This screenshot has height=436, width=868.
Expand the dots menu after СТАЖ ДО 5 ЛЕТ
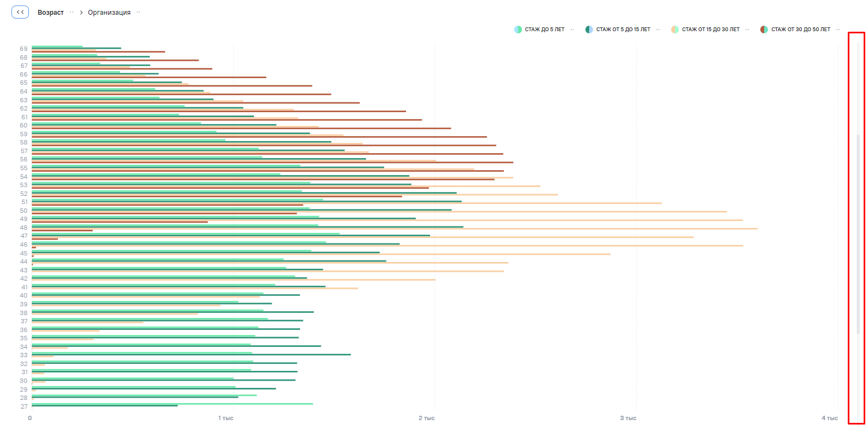click(x=572, y=30)
